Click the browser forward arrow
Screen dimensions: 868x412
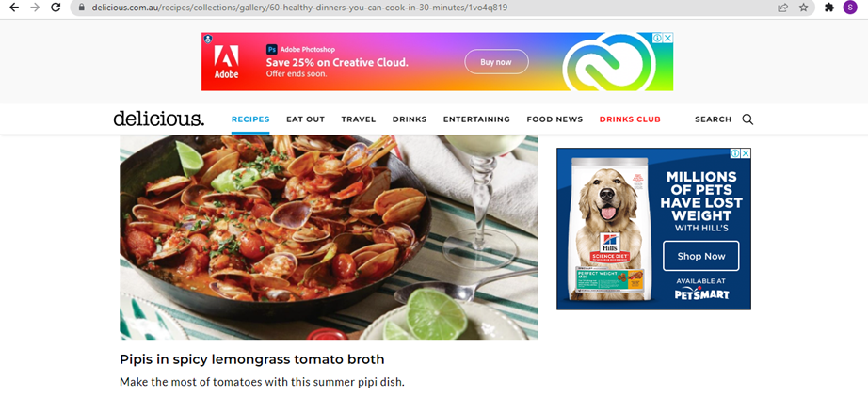point(34,8)
